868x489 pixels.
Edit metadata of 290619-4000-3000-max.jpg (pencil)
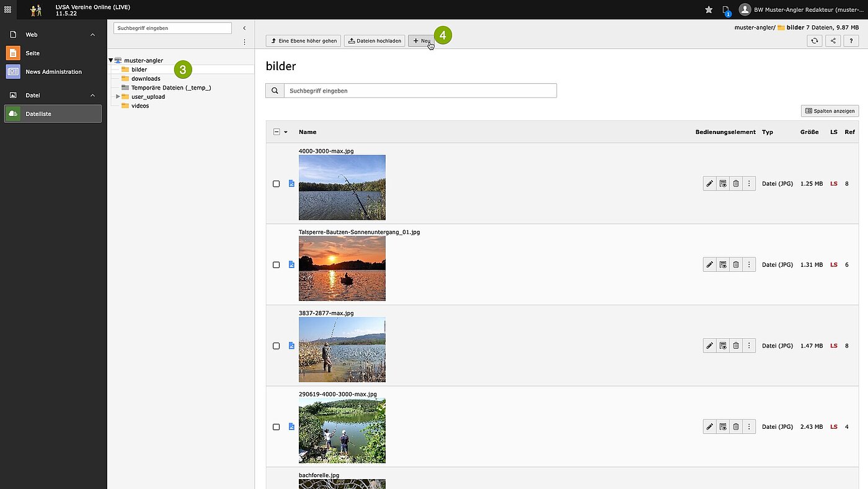click(x=710, y=427)
